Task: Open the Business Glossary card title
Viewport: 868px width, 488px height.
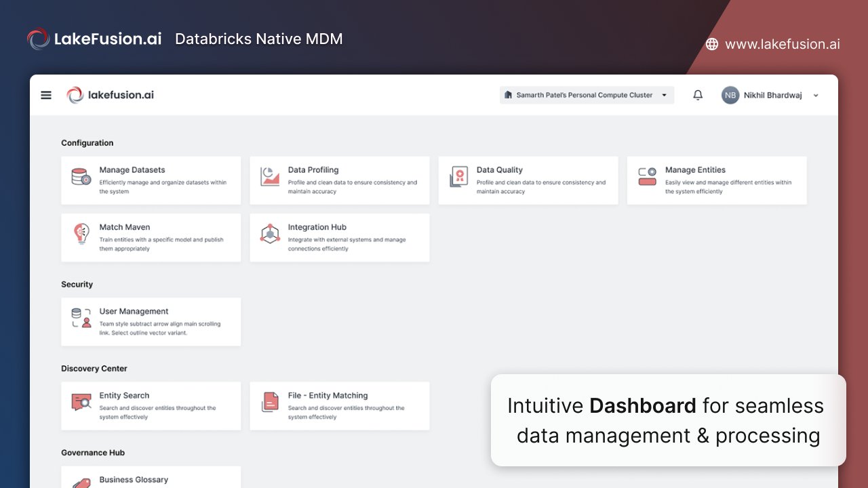Action: [134, 479]
